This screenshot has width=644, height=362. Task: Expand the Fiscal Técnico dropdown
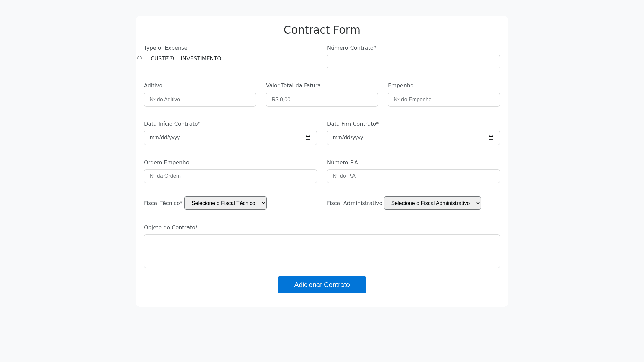[225, 203]
